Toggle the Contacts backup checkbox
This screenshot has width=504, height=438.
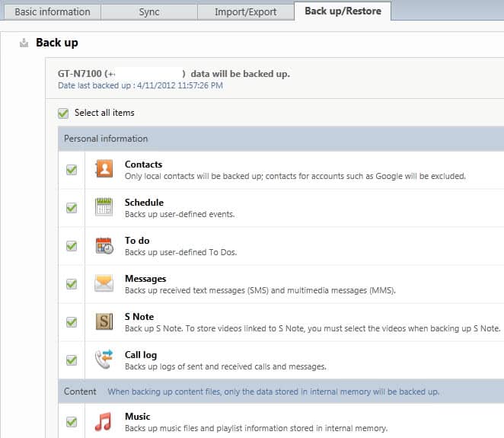[72, 170]
